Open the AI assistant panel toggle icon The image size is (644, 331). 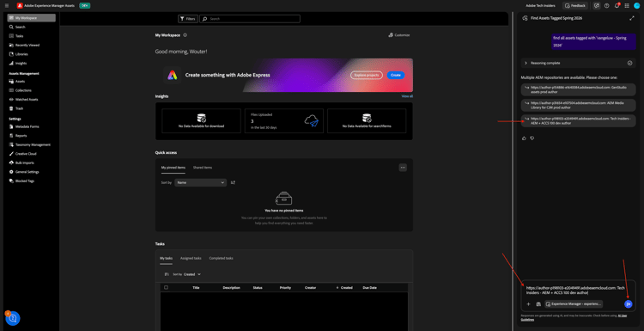[x=597, y=6]
